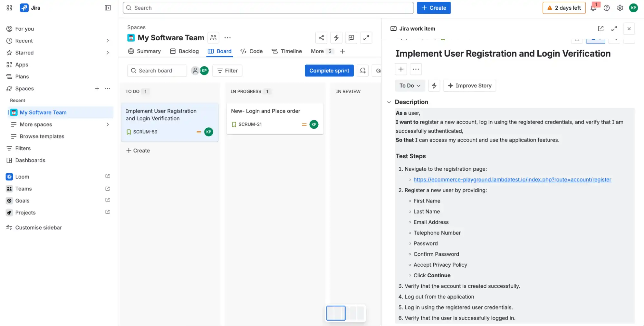Switch to the Summary tab

144,51
